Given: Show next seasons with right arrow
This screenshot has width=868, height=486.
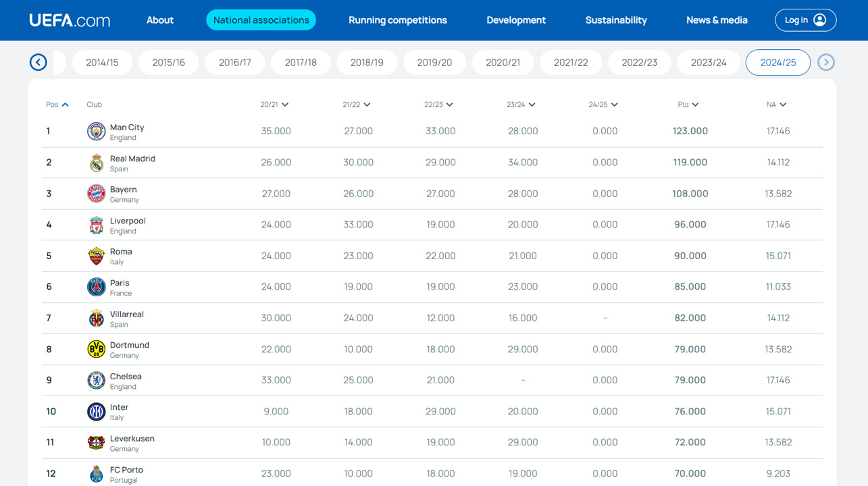Looking at the screenshot, I should (x=826, y=62).
